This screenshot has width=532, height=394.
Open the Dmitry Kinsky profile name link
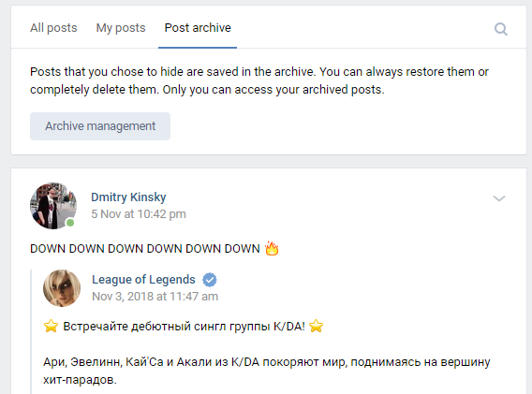128,197
